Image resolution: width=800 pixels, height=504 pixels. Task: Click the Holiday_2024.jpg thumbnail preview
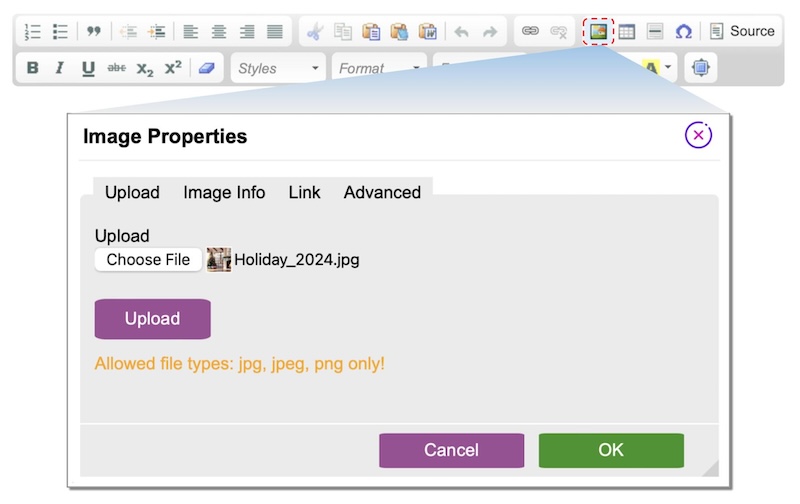[x=219, y=260]
